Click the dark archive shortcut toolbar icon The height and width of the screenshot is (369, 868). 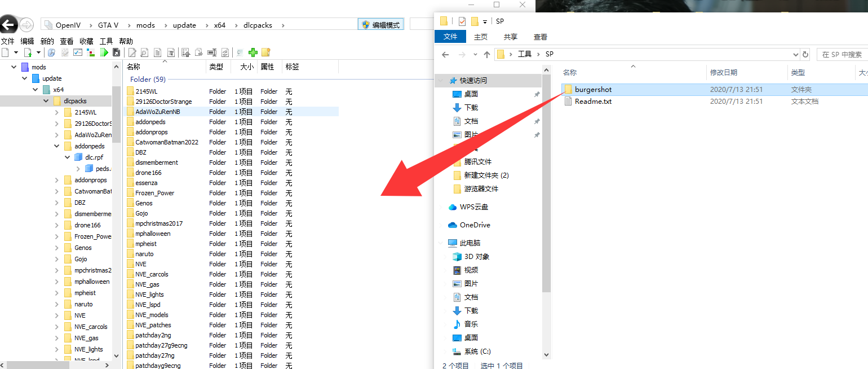[x=116, y=52]
